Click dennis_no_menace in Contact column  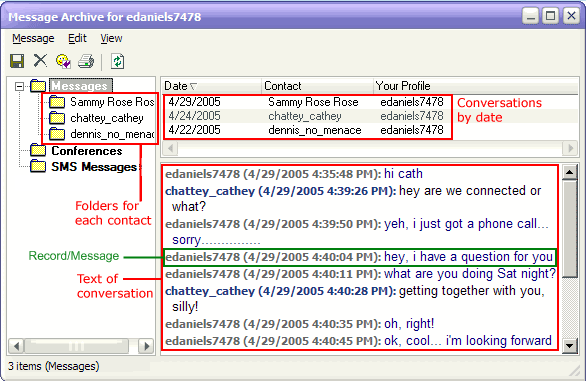point(315,130)
